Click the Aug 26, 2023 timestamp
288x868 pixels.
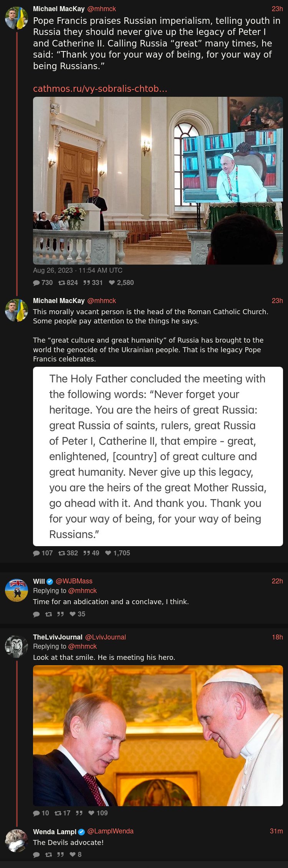click(x=78, y=270)
